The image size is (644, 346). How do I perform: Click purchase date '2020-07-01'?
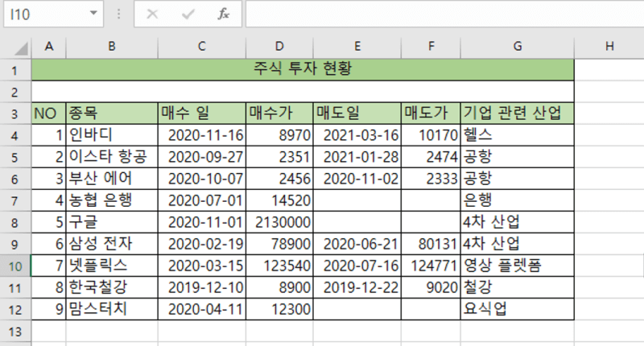[202, 200]
